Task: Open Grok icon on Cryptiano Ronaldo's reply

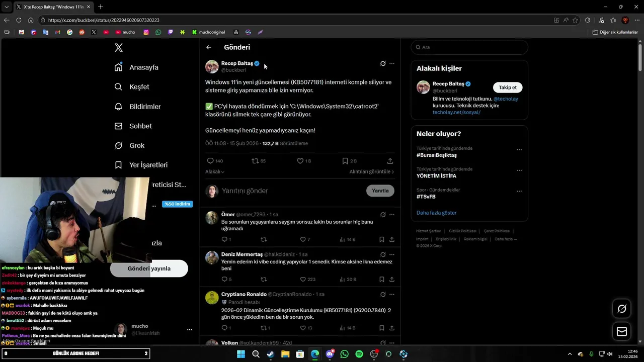Action: 383,295
